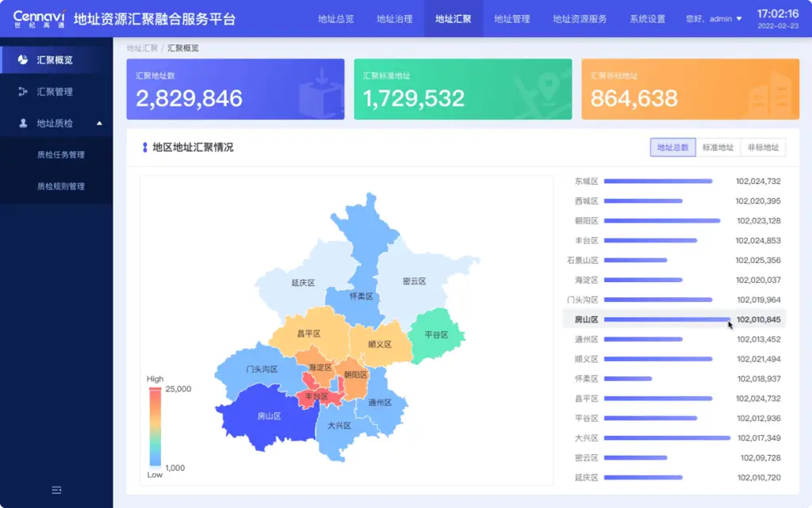Open 质检任务管理 submenu item
812x508 pixels.
[60, 155]
